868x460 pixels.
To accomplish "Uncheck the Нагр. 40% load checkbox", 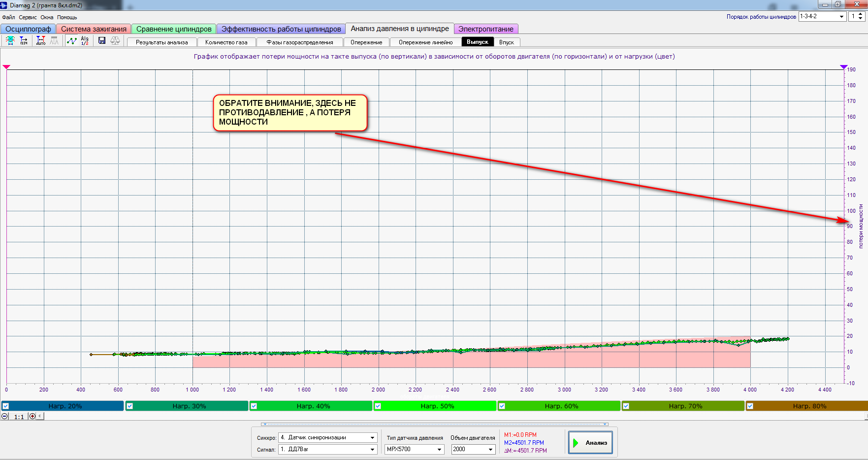I will click(254, 406).
